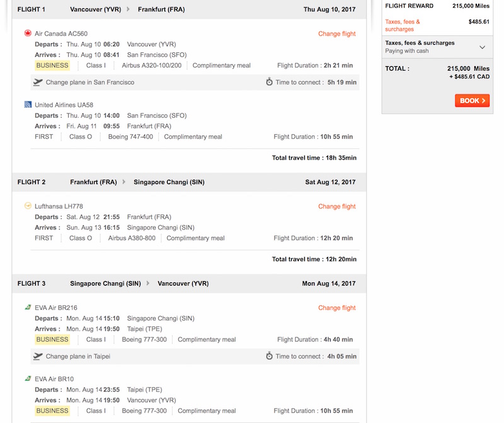The width and height of the screenshot is (504, 423).
Task: Click the BUSINESS label on EVA BR10
Action: (52, 410)
